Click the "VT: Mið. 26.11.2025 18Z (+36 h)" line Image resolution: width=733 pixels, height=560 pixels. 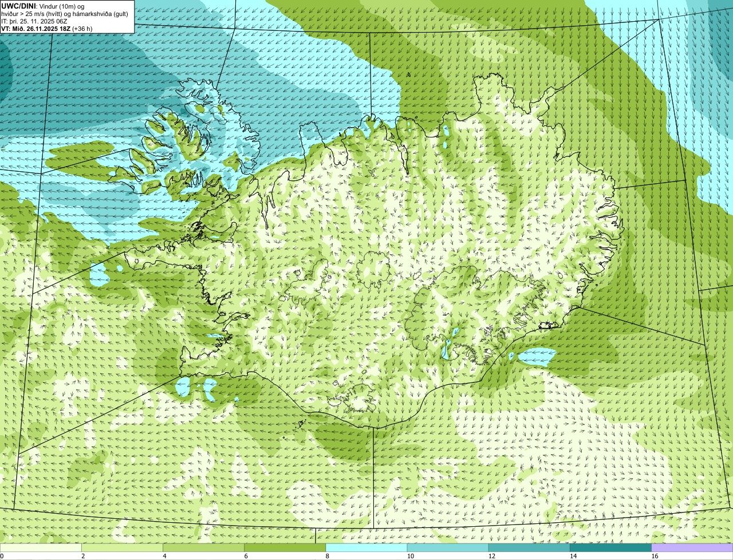tap(46, 29)
